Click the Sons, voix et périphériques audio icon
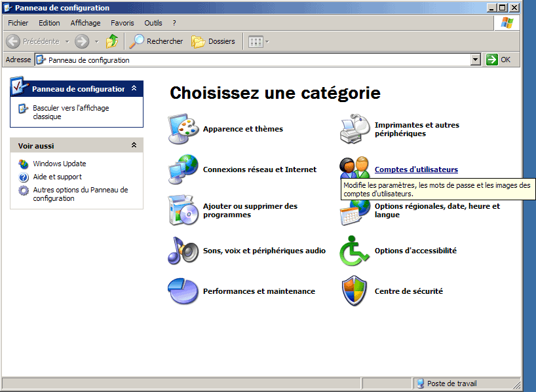 click(x=183, y=251)
